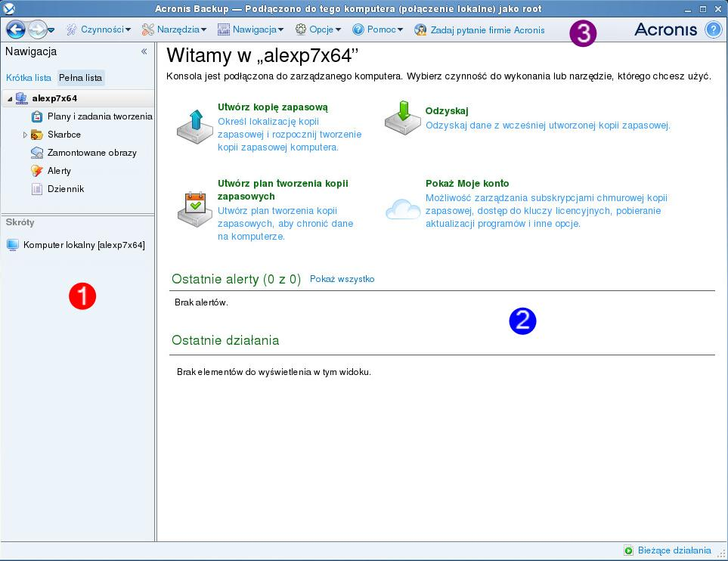
Task: Click the Utwórz plan tworzenia kopii description link
Action: (285, 223)
